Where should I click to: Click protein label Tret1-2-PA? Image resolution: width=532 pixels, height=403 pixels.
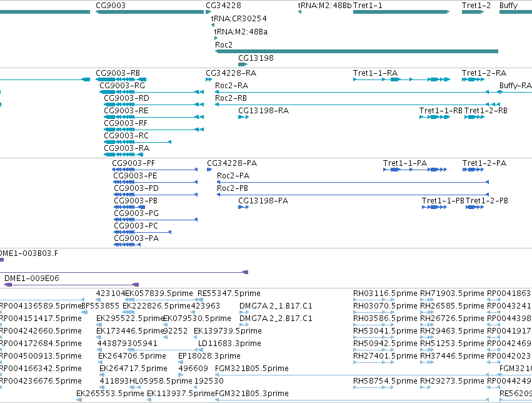click(x=484, y=163)
